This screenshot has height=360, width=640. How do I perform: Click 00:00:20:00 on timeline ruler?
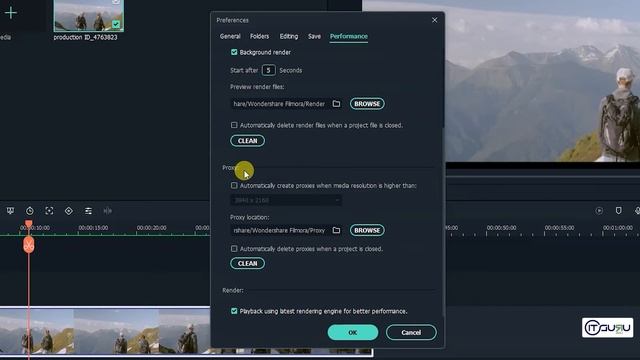coord(151,228)
